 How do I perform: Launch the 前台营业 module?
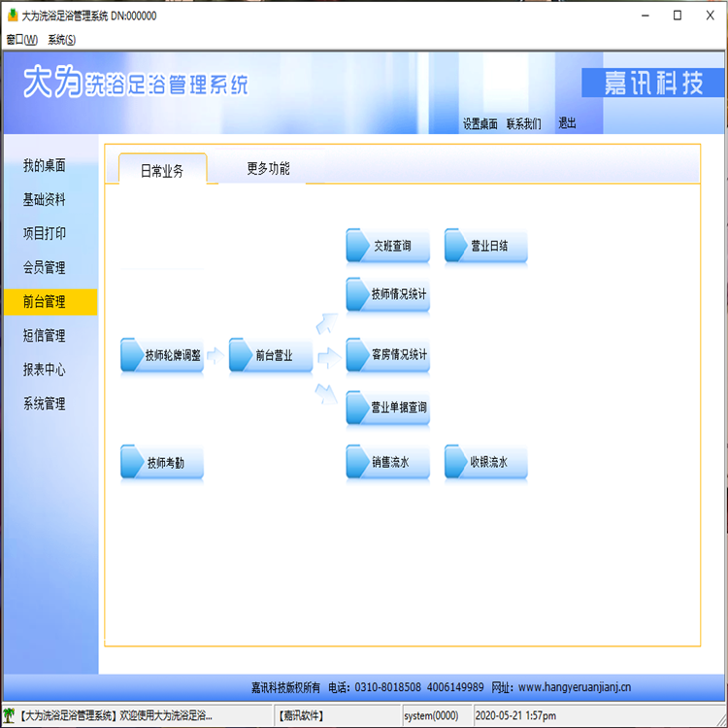click(x=270, y=355)
